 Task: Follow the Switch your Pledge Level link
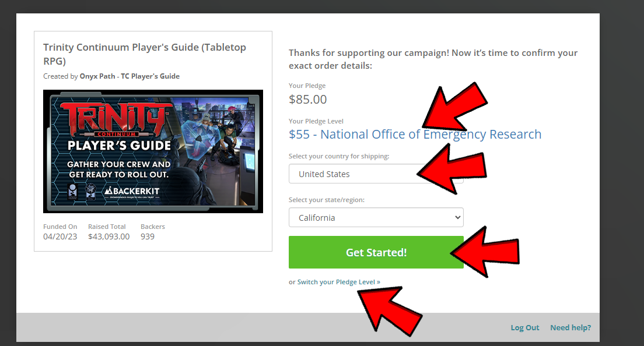[336, 282]
